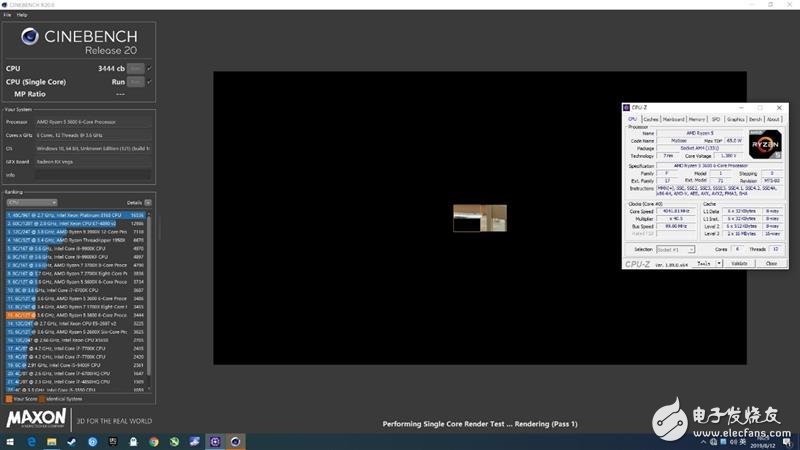800x450 pixels.
Task: Switch to CPU-Z About tab
Action: click(773, 119)
